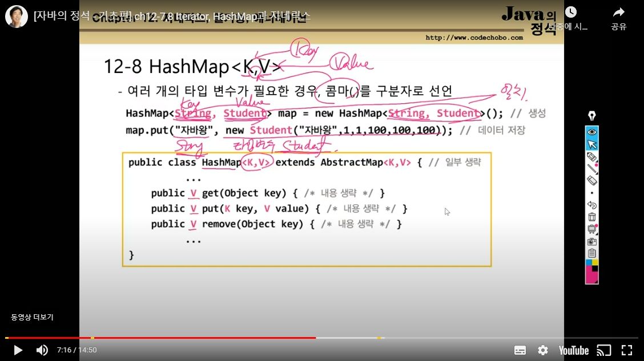Click the http://www.codechobo.com URL text
644x361 pixels.
tap(474, 38)
